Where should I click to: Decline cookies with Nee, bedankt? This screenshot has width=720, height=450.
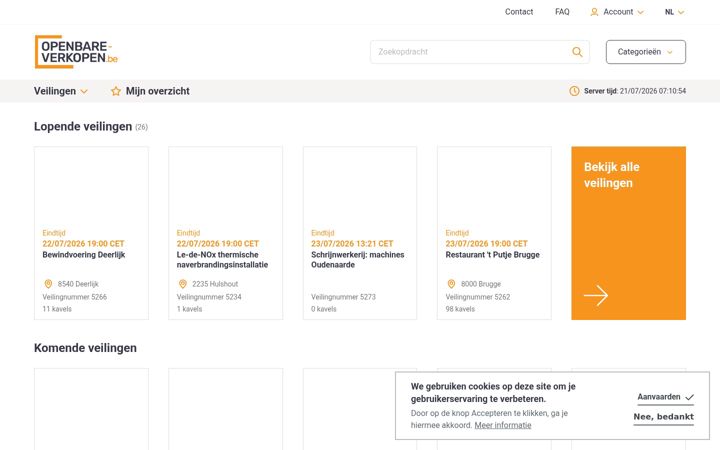(664, 417)
